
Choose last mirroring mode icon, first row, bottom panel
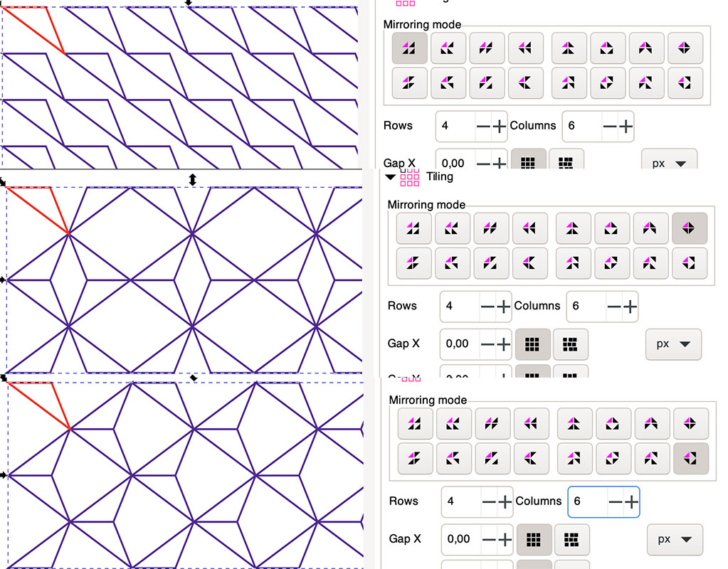pos(691,424)
